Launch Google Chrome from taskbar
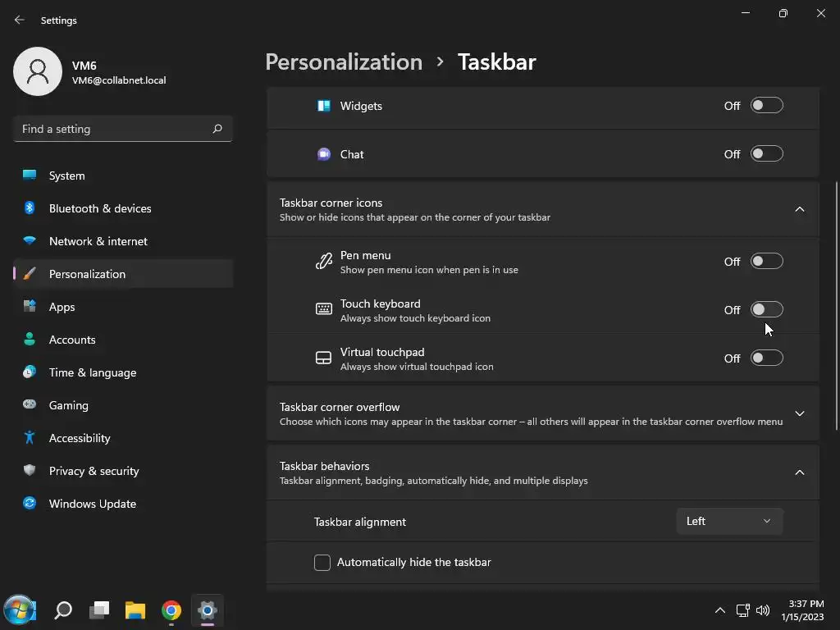 click(x=171, y=609)
